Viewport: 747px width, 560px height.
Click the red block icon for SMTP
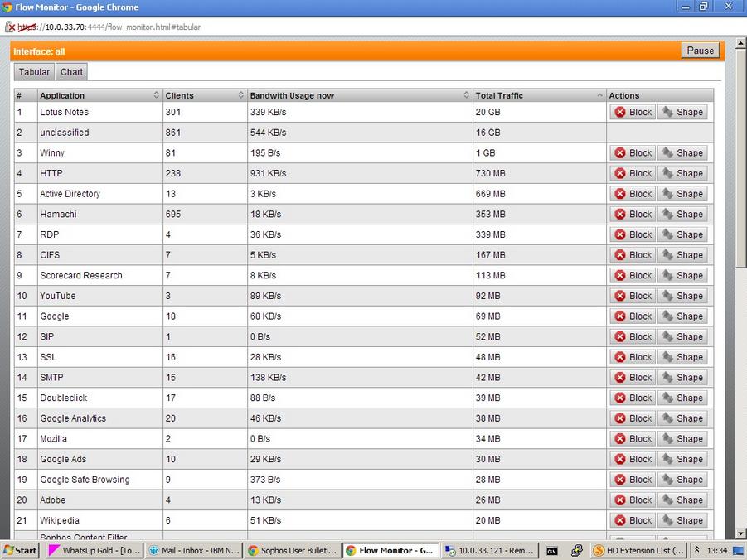(620, 378)
